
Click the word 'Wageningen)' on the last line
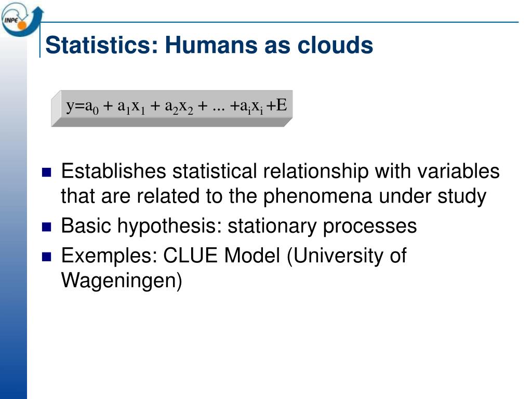[x=122, y=281]
